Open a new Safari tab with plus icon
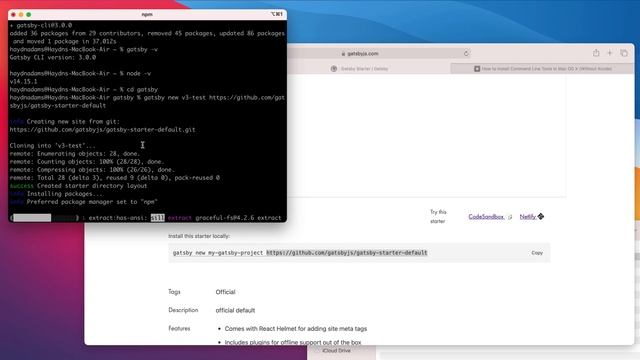The width and height of the screenshot is (640, 360). (609, 53)
